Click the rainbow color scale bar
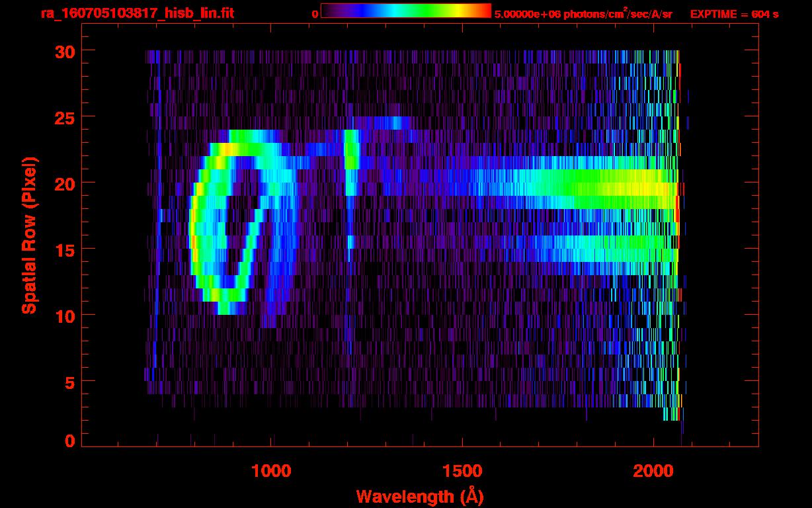This screenshot has width=812, height=508. [406, 11]
